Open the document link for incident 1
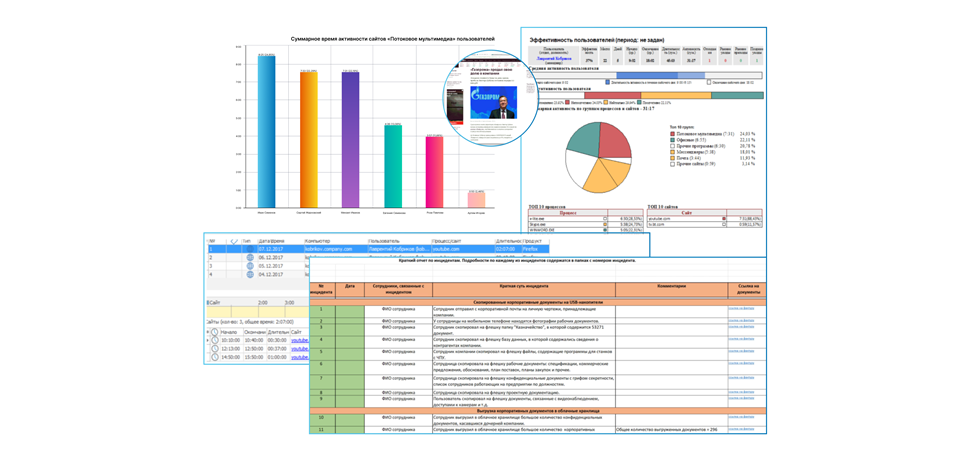Image resolution: width=974 pixels, height=452 pixels. tap(741, 308)
